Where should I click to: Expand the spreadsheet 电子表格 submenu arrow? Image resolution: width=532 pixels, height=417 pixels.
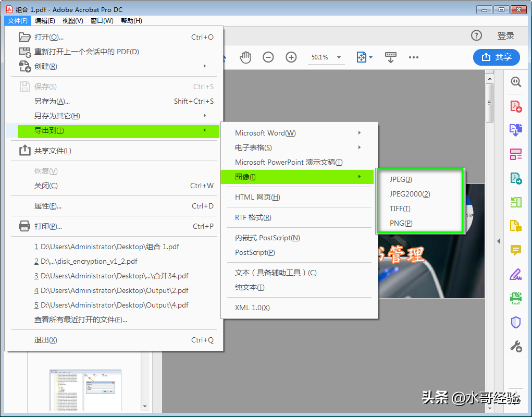[x=360, y=148]
